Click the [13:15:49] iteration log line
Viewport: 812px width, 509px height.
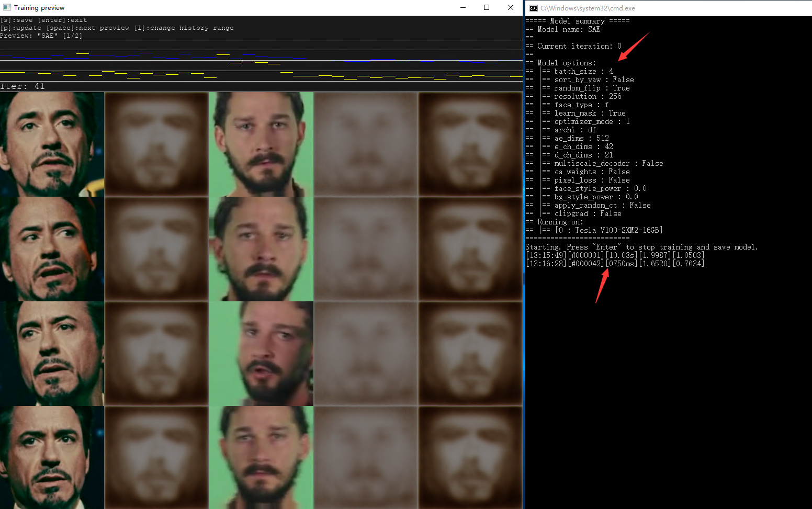[x=615, y=255]
